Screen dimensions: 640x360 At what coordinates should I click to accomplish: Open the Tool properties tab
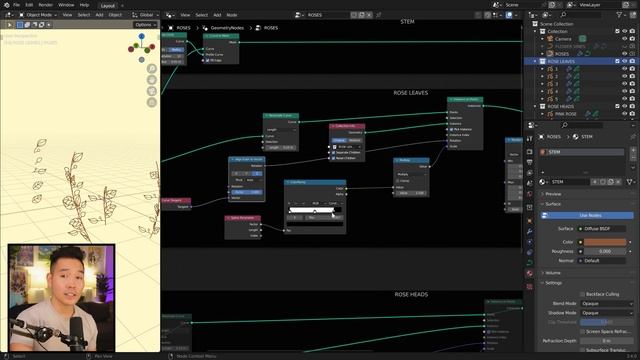[529, 139]
